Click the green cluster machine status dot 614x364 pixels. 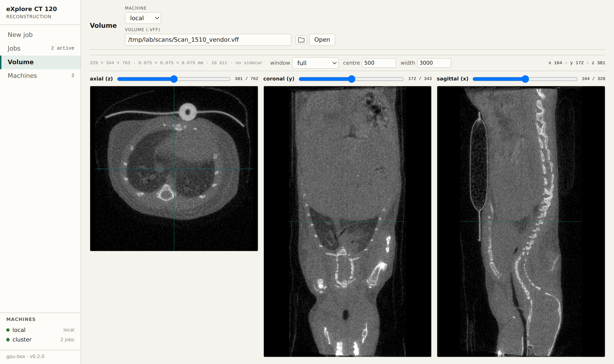[x=8, y=340]
